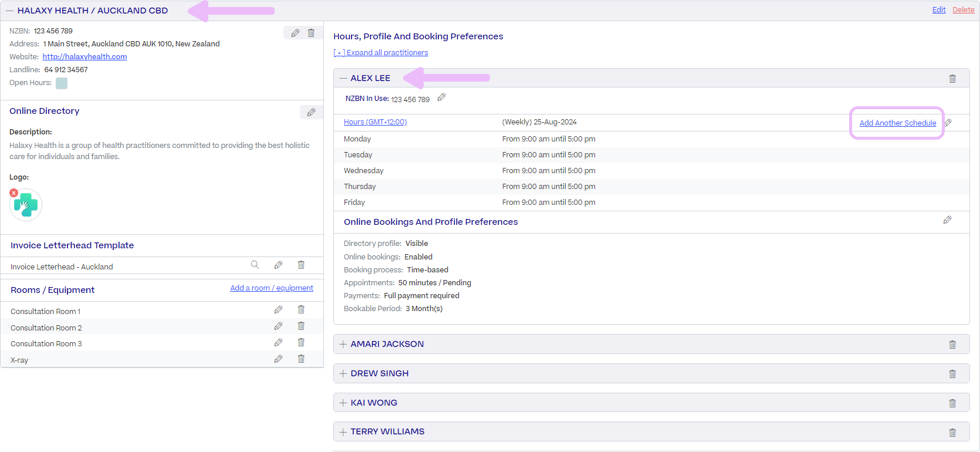Select the Thursday hours row
Image resolution: width=980 pixels, height=452 pixels.
click(x=651, y=187)
